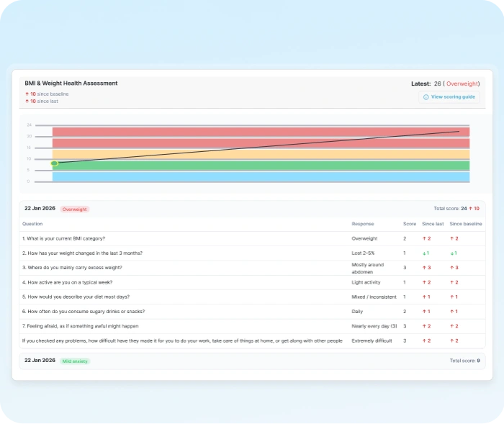Click the red arrow next to Total score 24

tap(469, 208)
